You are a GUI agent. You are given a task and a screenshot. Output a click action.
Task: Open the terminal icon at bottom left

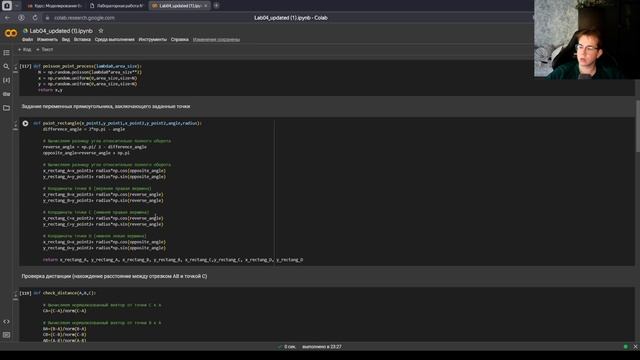pyautogui.click(x=6, y=335)
